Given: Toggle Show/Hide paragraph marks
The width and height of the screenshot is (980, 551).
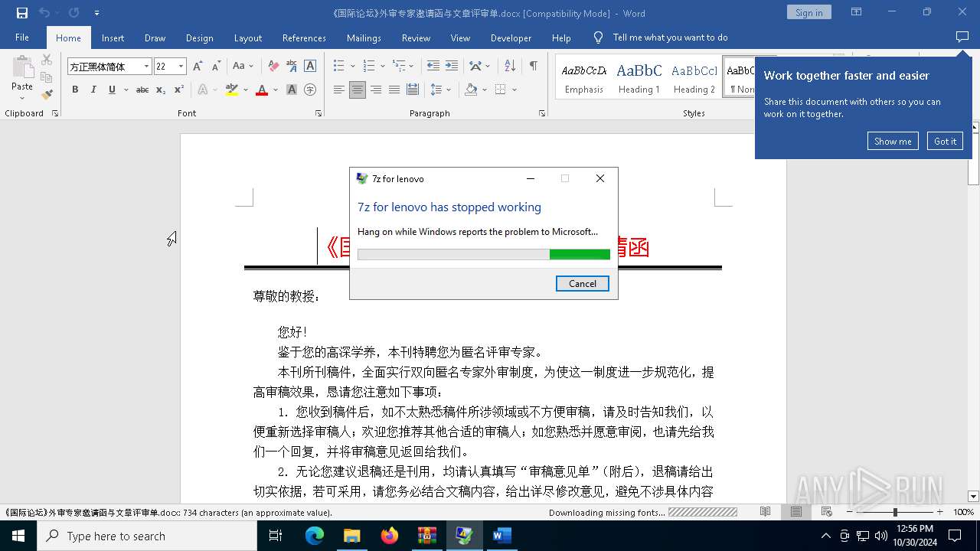Looking at the screenshot, I should pyautogui.click(x=533, y=67).
